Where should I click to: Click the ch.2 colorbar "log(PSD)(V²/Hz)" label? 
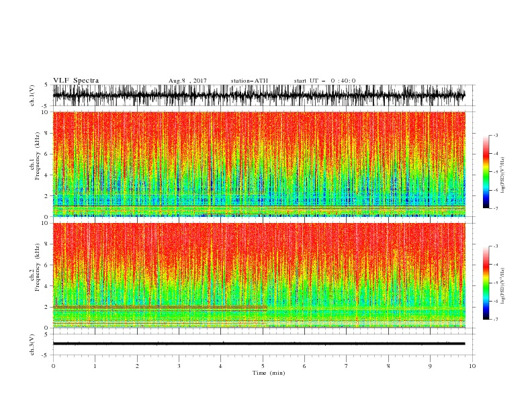pos(503,285)
